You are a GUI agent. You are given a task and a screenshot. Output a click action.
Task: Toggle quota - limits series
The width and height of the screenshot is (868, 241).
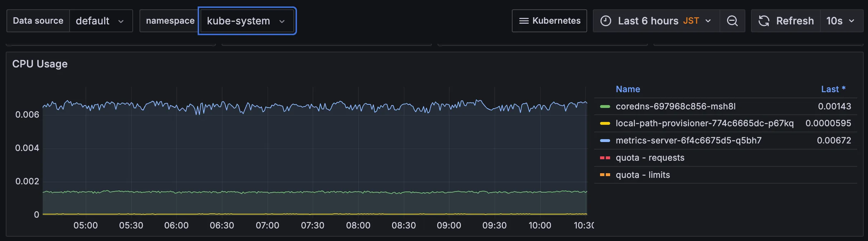(x=643, y=175)
